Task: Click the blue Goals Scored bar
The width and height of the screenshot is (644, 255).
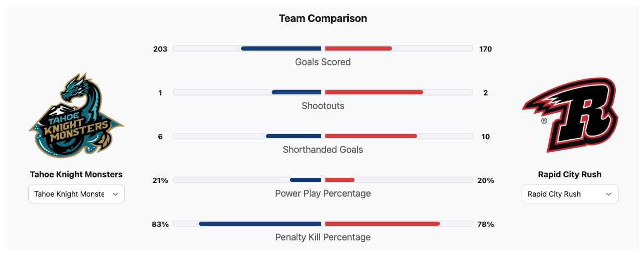Action: (x=281, y=48)
